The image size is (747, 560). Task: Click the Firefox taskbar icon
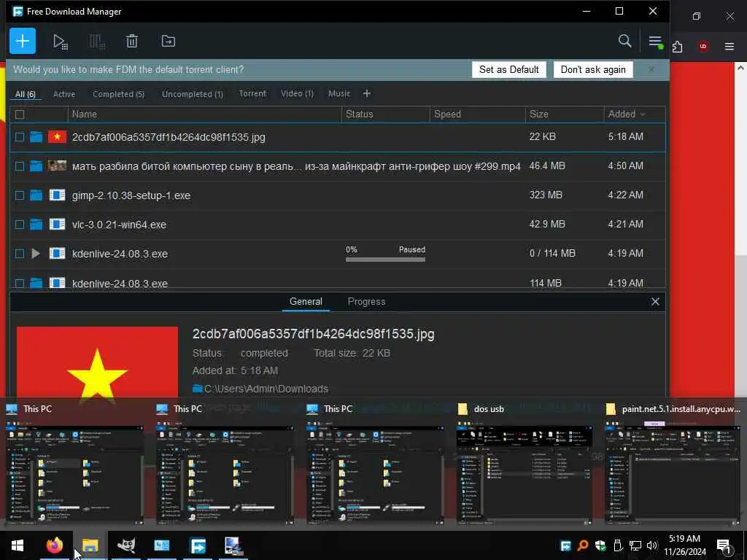pyautogui.click(x=54, y=545)
